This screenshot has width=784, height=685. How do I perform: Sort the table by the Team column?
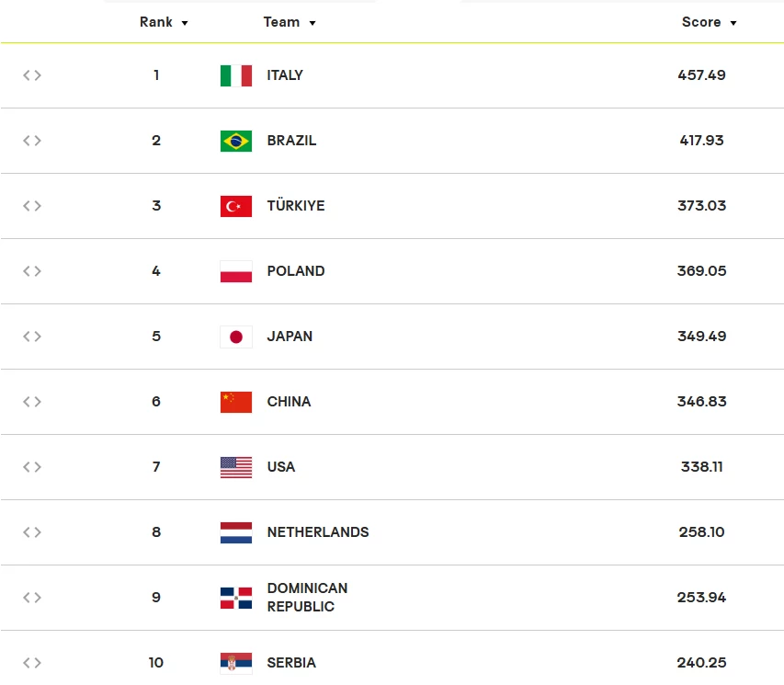(290, 22)
